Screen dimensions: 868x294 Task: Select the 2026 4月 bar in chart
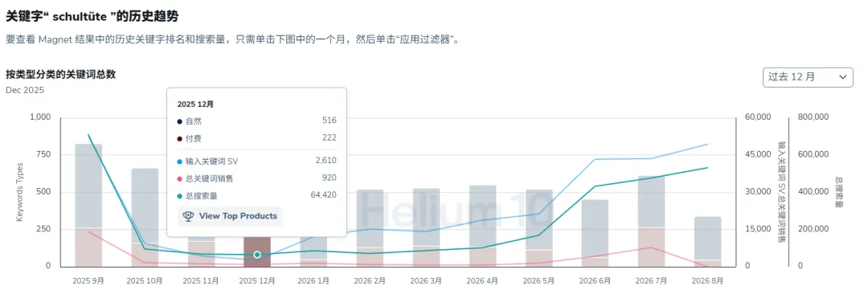click(x=483, y=226)
